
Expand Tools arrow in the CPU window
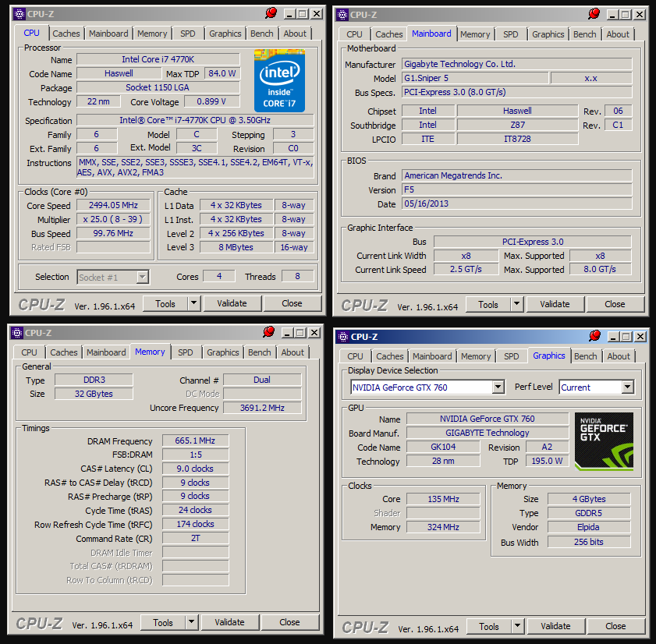[193, 303]
